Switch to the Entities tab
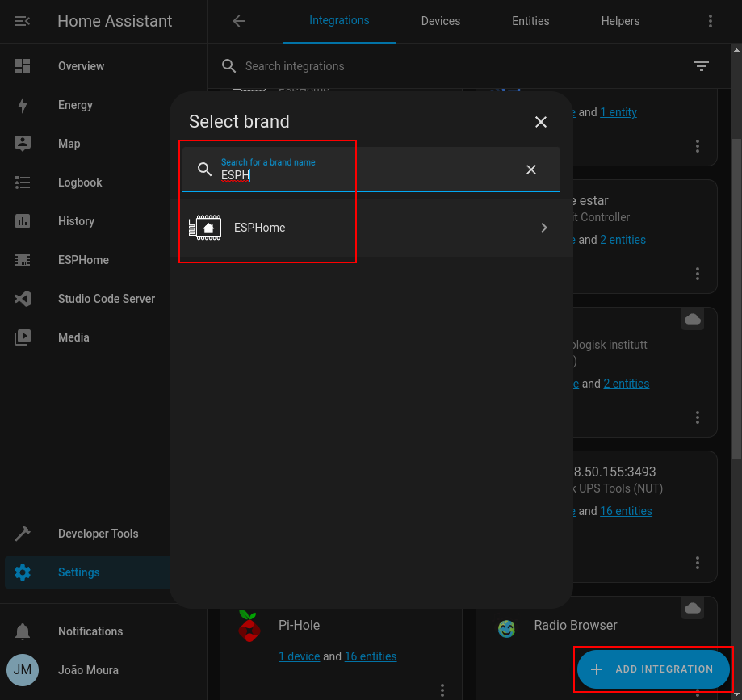This screenshot has width=742, height=700. 530,21
